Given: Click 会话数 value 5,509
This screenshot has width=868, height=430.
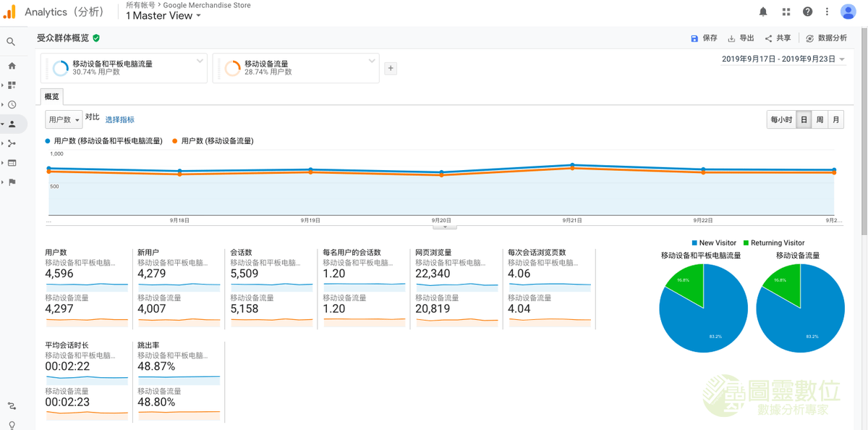Looking at the screenshot, I should (x=244, y=274).
